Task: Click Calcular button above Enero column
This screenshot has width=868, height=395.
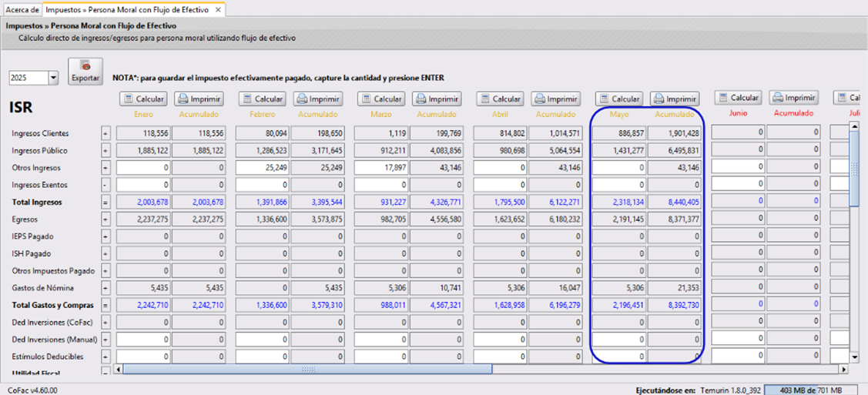Action: click(x=143, y=99)
